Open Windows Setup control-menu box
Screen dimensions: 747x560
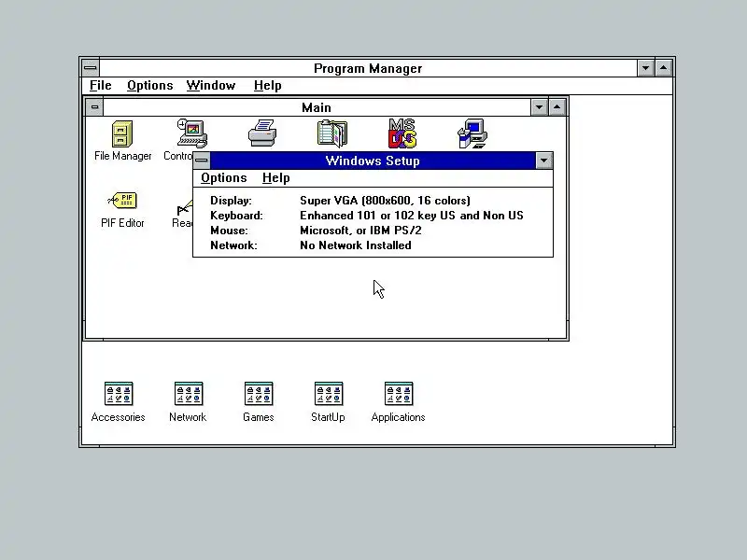pos(202,161)
